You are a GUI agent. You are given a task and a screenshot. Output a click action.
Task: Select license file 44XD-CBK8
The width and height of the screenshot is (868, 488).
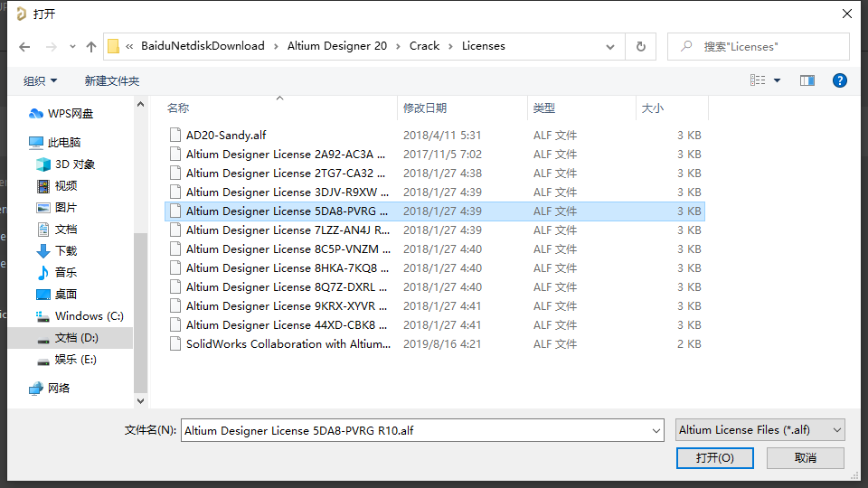click(435, 325)
